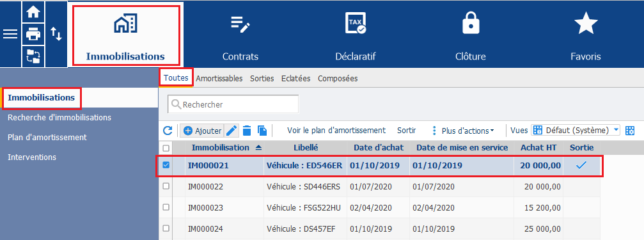Click the pencil edit icon
Screen dimensions: 644x240
(x=232, y=131)
